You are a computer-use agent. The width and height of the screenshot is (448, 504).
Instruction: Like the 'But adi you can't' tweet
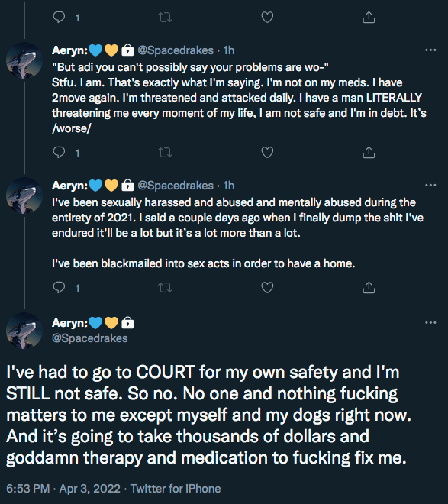click(267, 153)
